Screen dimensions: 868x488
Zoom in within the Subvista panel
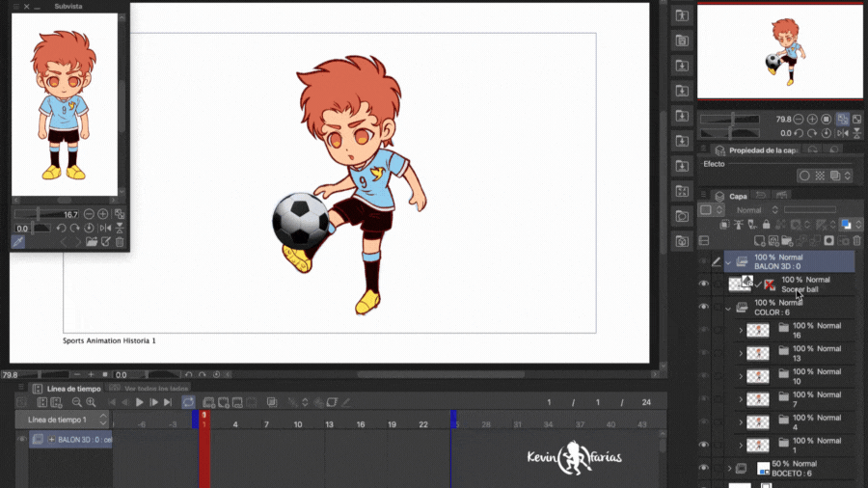tap(103, 214)
